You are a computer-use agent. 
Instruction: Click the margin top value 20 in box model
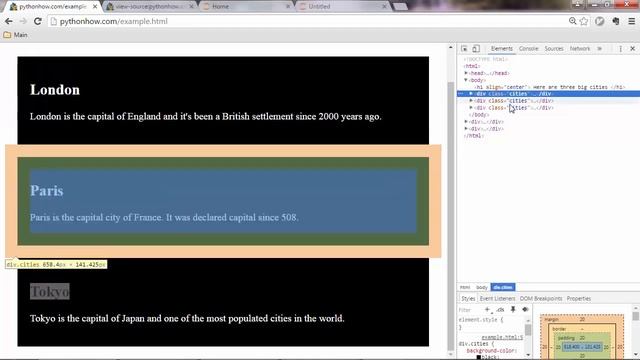tap(582, 320)
